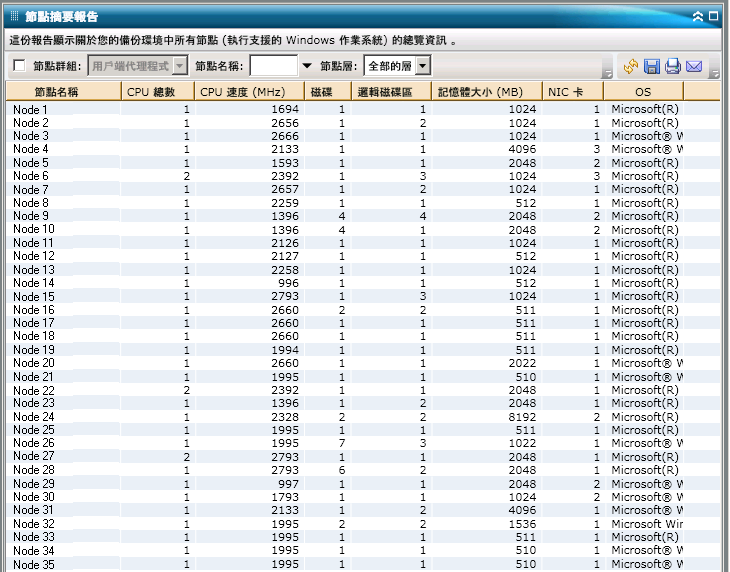Screen dimensions: 730x572
Task: Click OS cell Microsoft Win for Node 32
Action: 647,524
